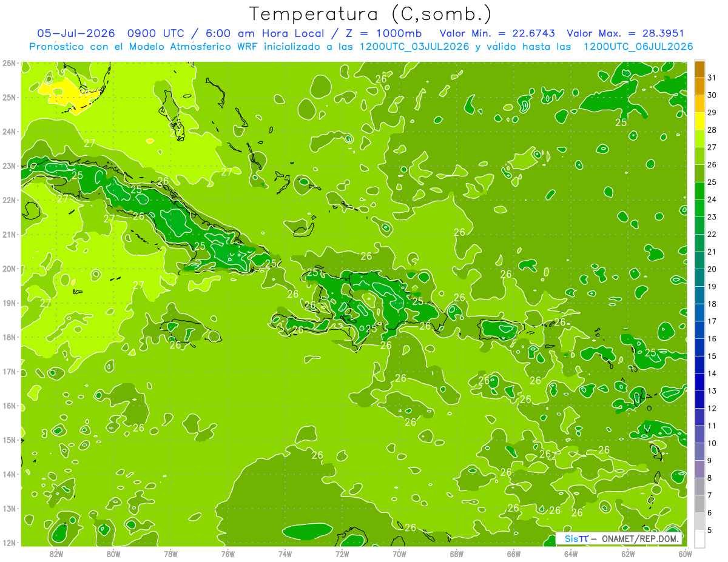The width and height of the screenshot is (728, 562).
Task: Click the 21N latitude label
Action: tap(8, 235)
